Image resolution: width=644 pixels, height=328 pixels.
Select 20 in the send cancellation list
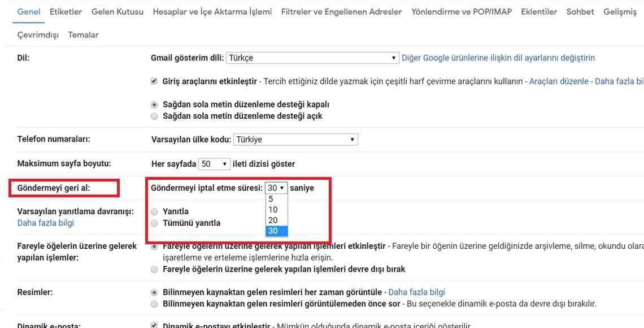point(276,221)
